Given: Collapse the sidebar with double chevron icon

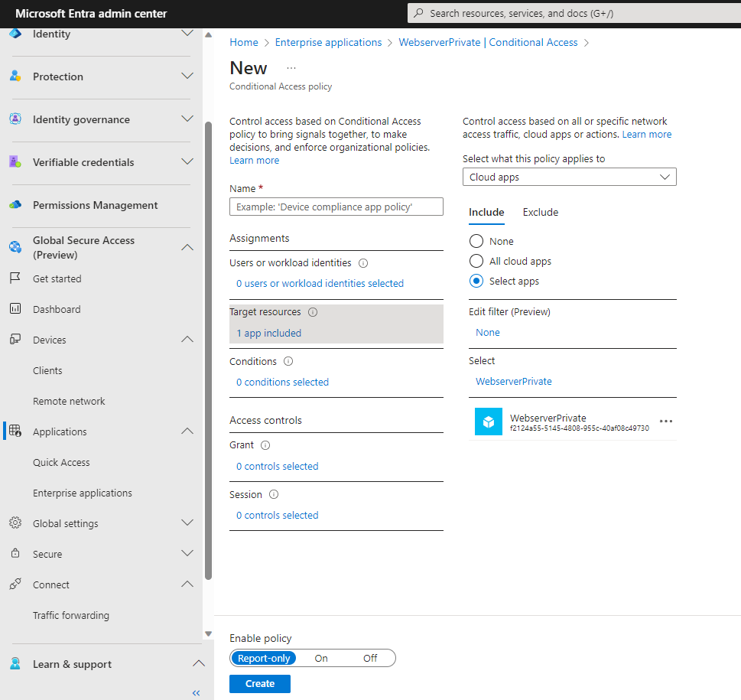Looking at the screenshot, I should tap(196, 692).
